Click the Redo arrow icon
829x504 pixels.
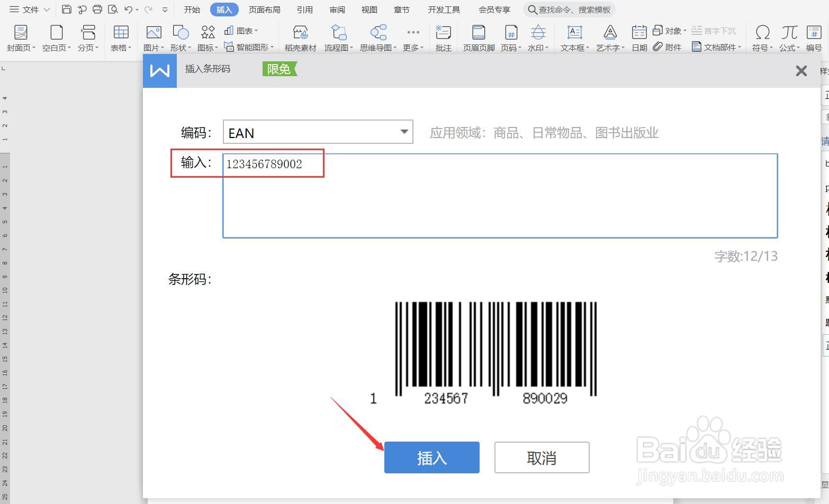[x=148, y=10]
